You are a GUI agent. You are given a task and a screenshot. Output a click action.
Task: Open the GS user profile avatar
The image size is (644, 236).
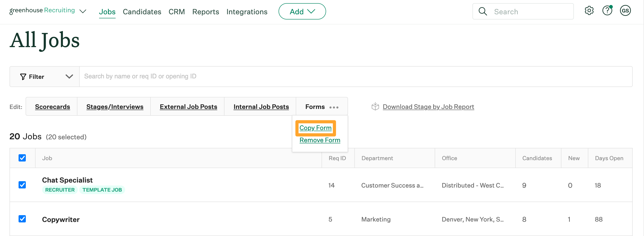625,11
